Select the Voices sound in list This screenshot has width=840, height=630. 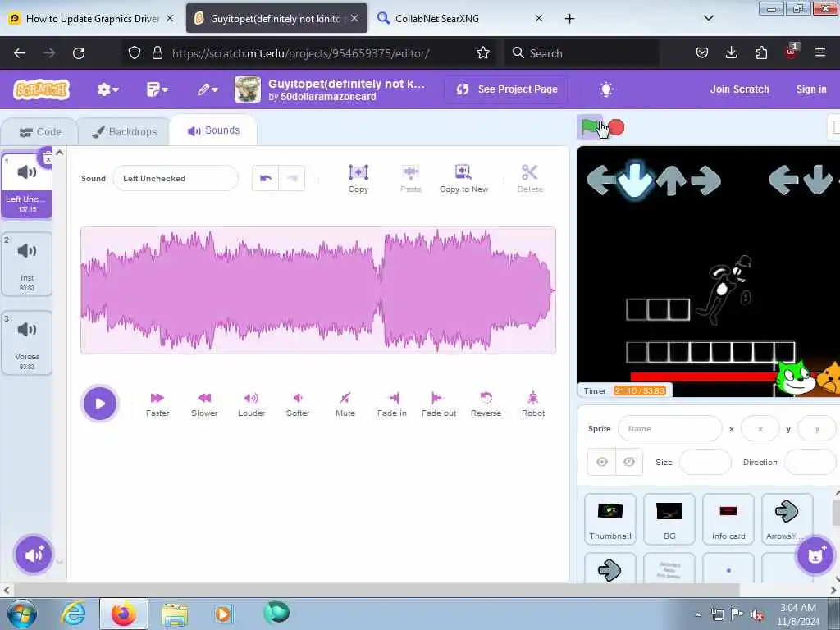[27, 343]
